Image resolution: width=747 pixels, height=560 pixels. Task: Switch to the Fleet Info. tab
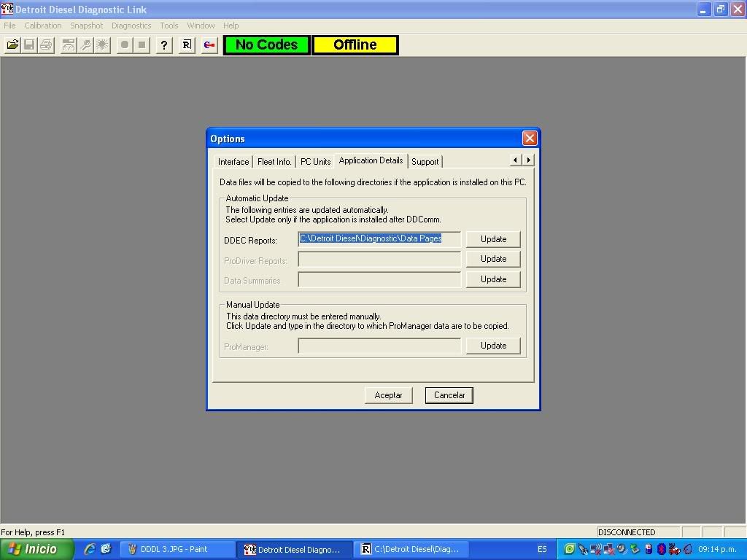coord(274,161)
